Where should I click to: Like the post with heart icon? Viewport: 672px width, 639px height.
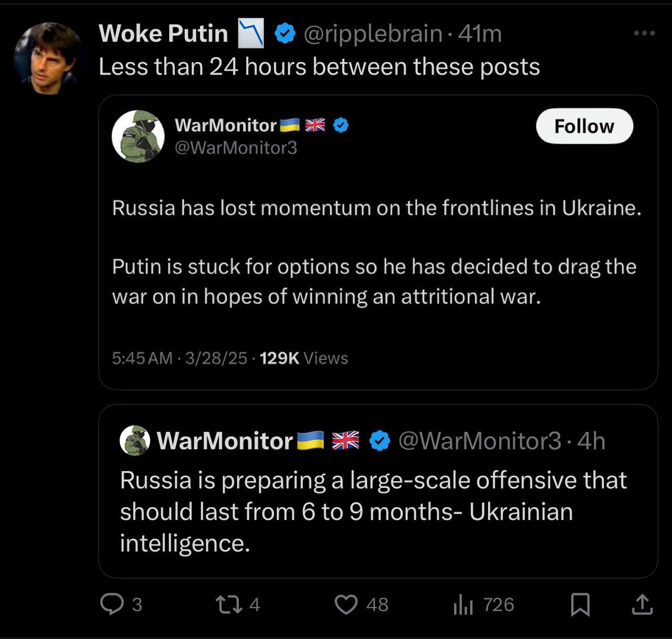point(346,604)
